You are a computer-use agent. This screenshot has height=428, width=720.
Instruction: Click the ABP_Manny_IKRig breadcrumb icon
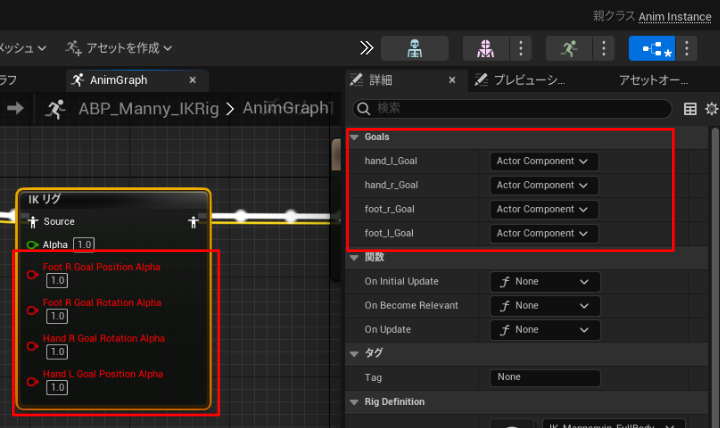tap(56, 109)
